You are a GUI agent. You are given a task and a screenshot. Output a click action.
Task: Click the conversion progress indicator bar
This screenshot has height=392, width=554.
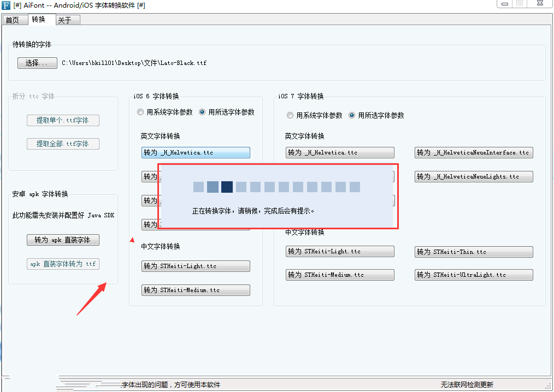[276, 187]
